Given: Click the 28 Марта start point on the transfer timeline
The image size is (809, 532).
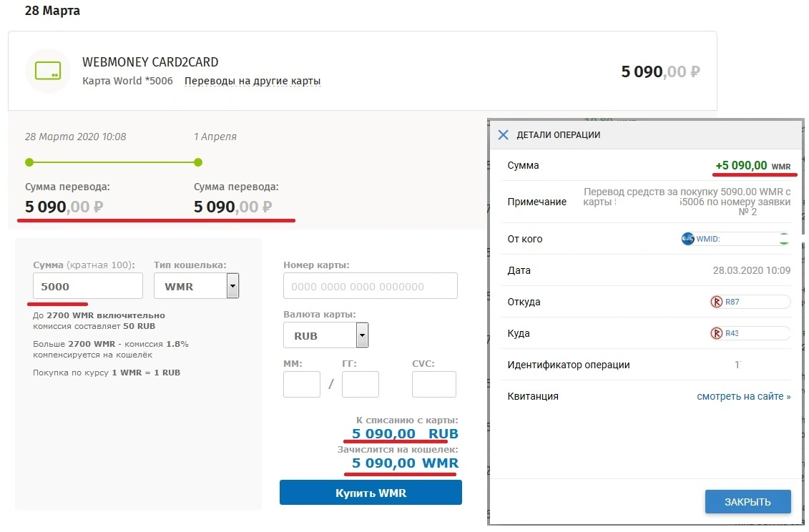Looking at the screenshot, I should (x=29, y=162).
